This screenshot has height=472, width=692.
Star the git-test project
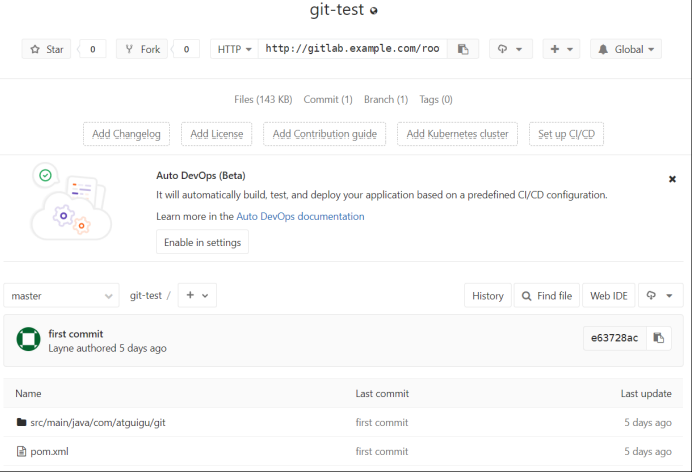point(47,49)
